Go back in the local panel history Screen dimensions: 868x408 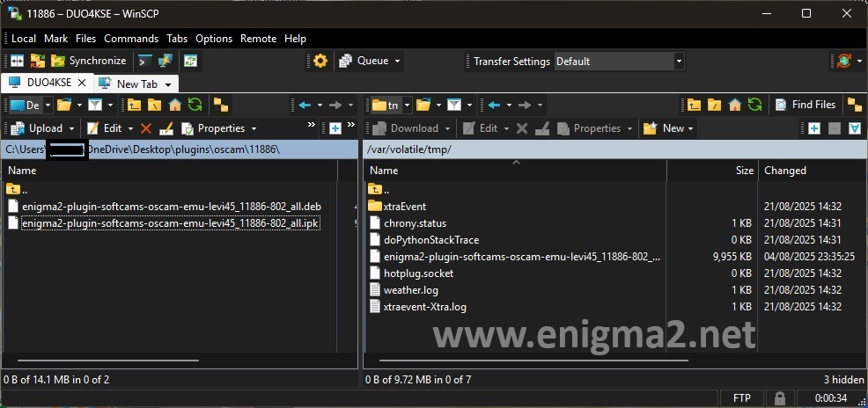tap(305, 105)
